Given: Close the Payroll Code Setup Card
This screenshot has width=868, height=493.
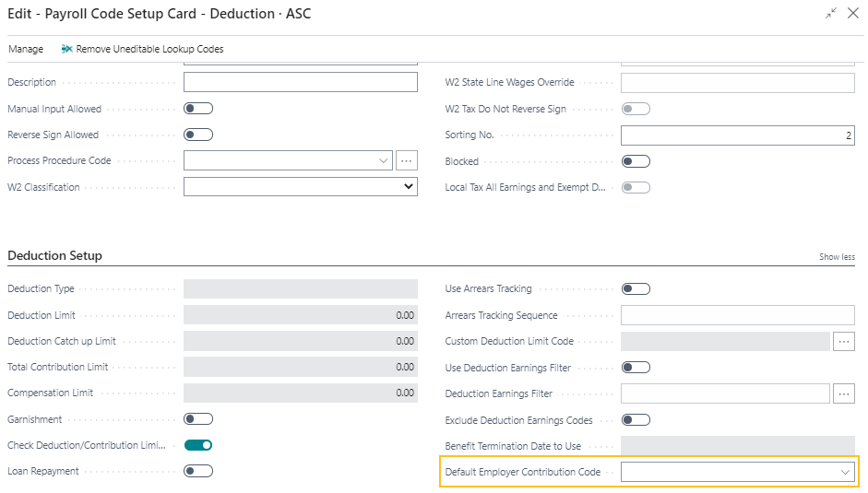Looking at the screenshot, I should tap(852, 13).
